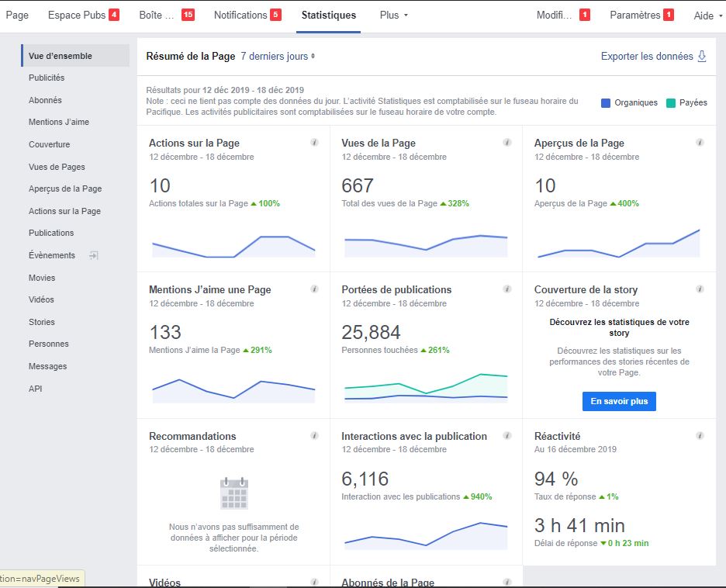Click info icon on Portées de publications card
Screen dimensions: 726x588
pyautogui.click(x=507, y=289)
